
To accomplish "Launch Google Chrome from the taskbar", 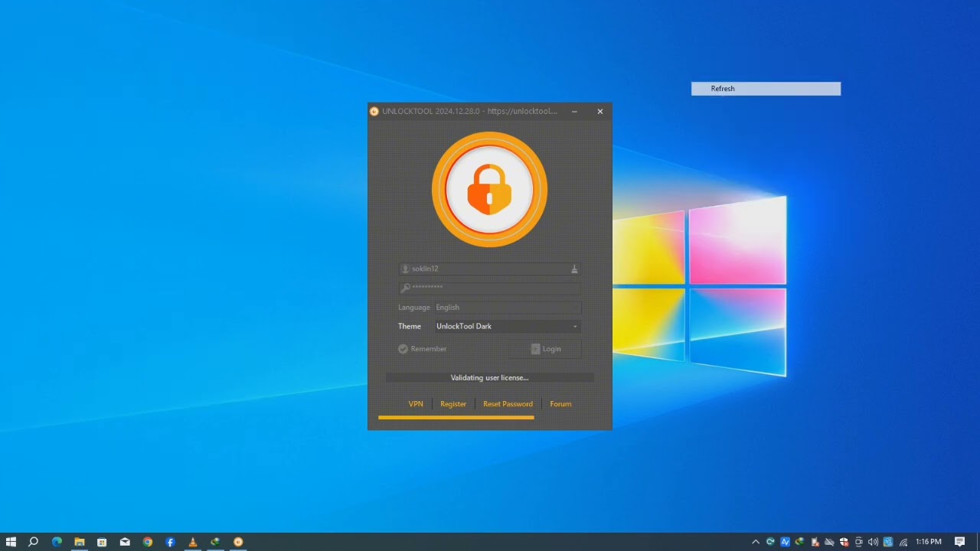I will (148, 542).
